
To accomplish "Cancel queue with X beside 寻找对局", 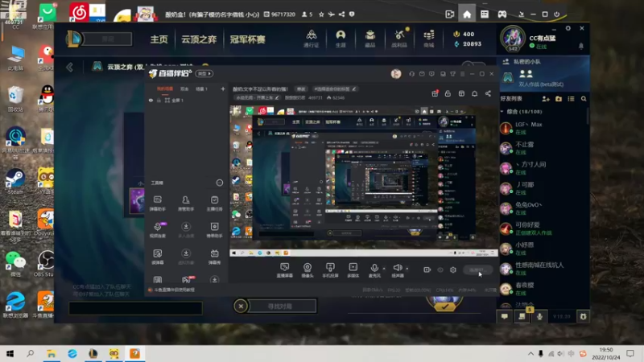I will (241, 306).
